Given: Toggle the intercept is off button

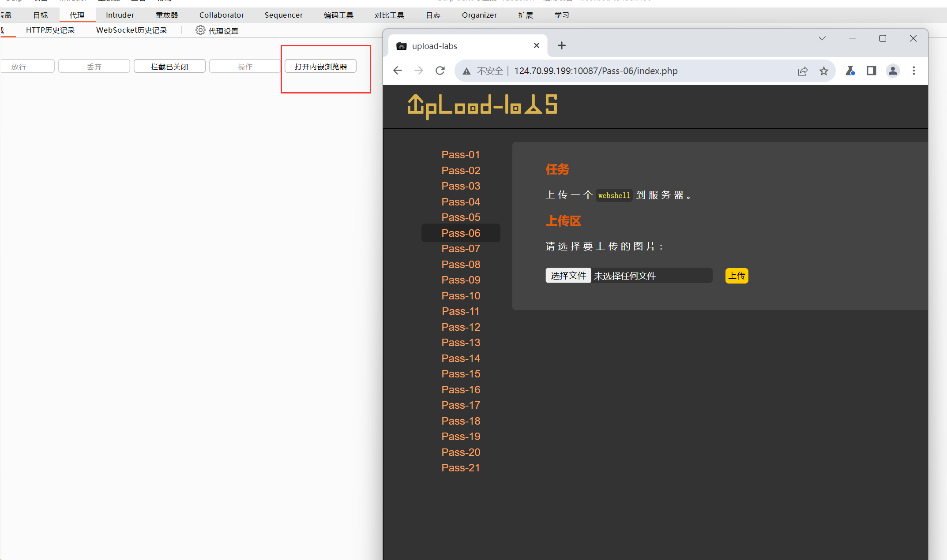Looking at the screenshot, I should (169, 67).
